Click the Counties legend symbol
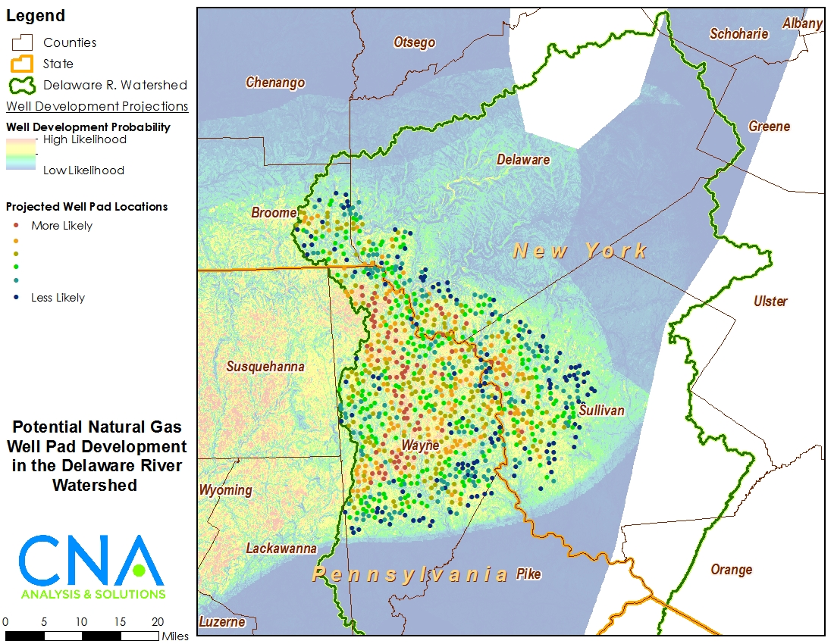 point(22,42)
